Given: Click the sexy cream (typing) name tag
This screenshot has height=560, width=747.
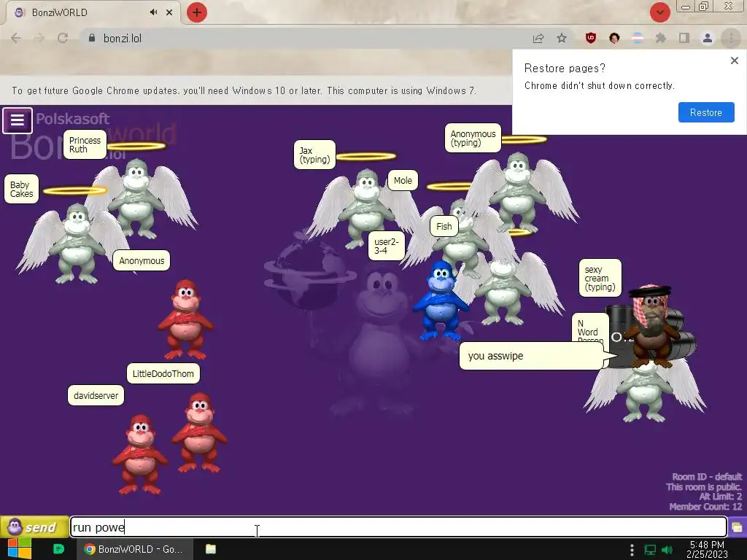Looking at the screenshot, I should 600,278.
